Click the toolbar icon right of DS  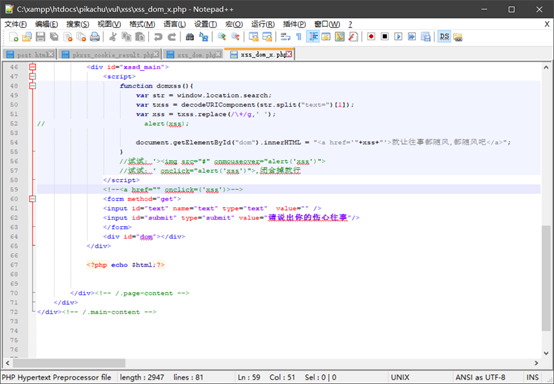click(458, 37)
